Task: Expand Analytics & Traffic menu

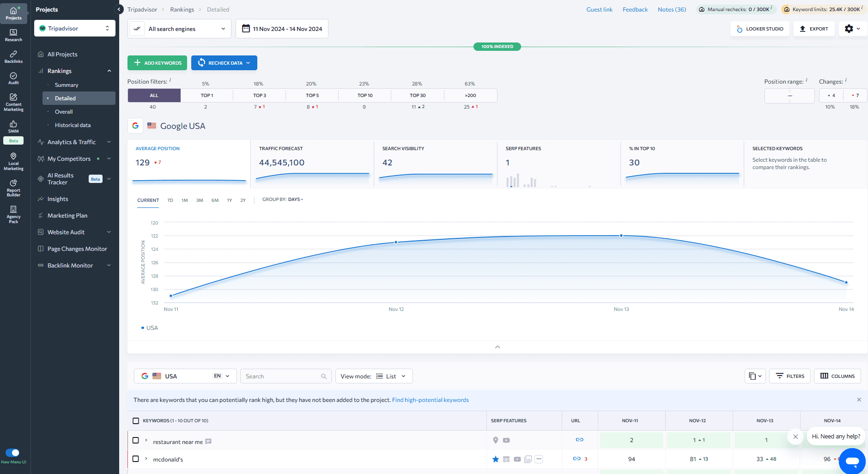Action: (74, 142)
